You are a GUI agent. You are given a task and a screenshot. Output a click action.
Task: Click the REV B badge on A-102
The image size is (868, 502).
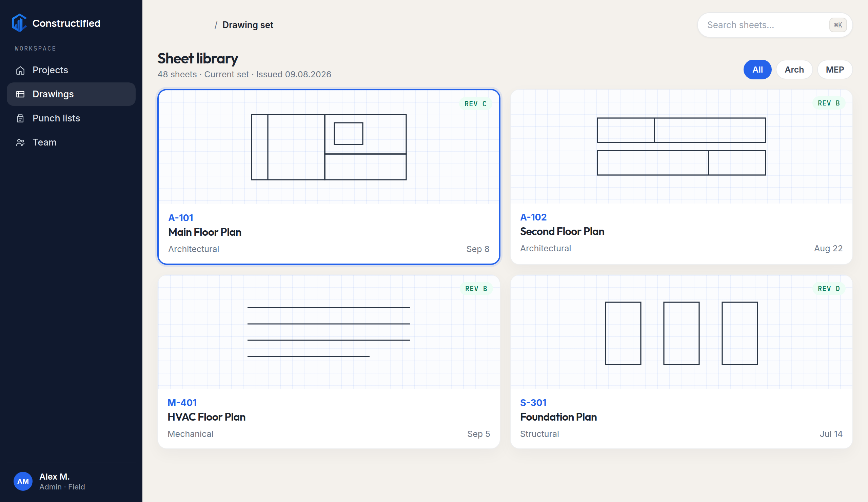pos(829,103)
